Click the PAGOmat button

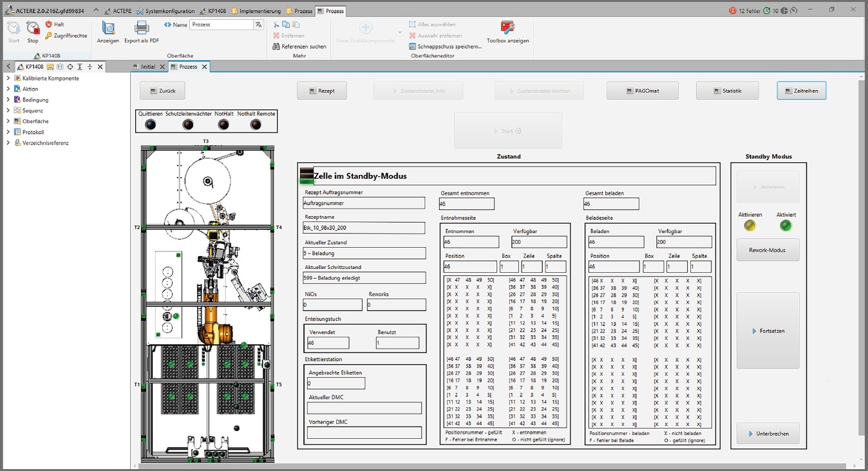tap(642, 91)
